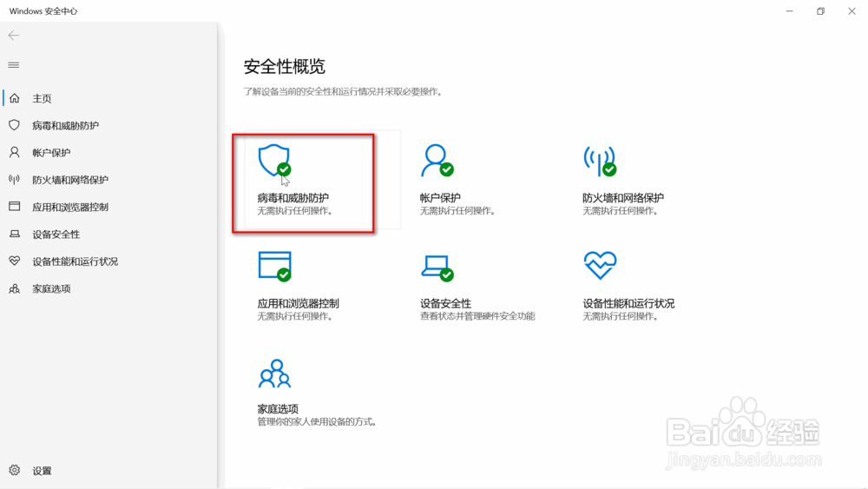Click text 管理你的家人使用设备的方式。
The width and height of the screenshot is (868, 489).
pos(318,422)
